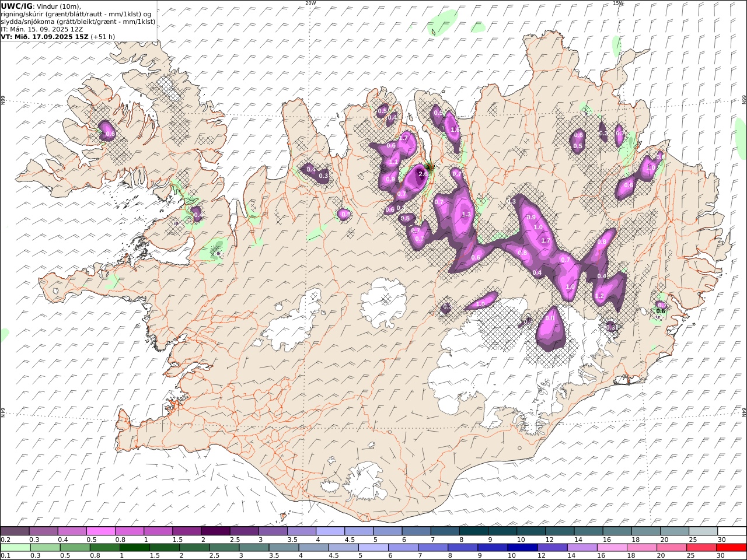Click the 2.6 snowfall value on the map

[x=424, y=174]
